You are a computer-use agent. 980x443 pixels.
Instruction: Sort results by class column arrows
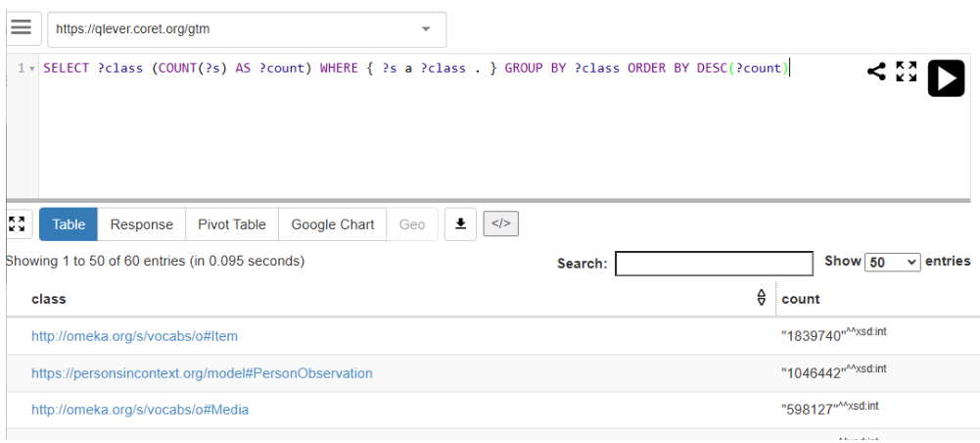(x=762, y=298)
